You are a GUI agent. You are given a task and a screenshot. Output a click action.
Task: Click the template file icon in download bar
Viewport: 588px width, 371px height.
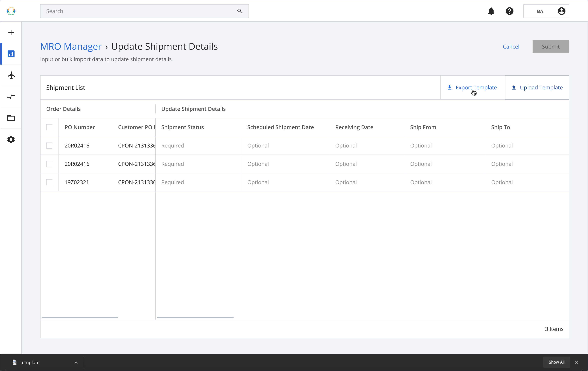[14, 362]
